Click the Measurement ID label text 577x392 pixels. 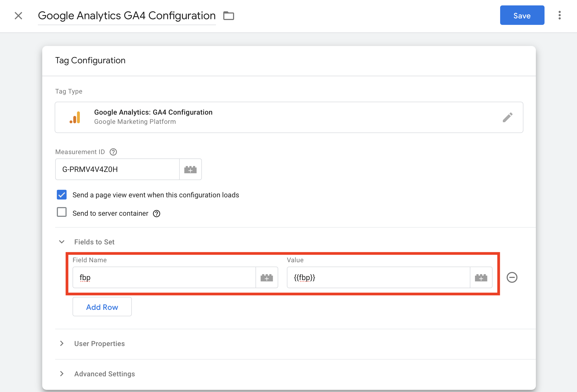(x=80, y=152)
